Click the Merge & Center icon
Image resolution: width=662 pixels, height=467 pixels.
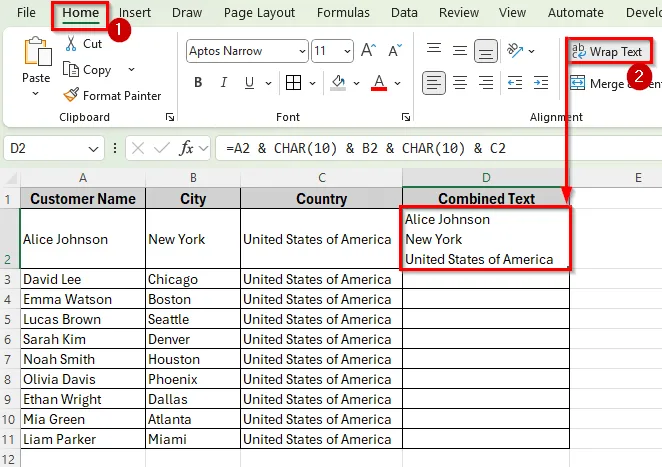coord(578,83)
